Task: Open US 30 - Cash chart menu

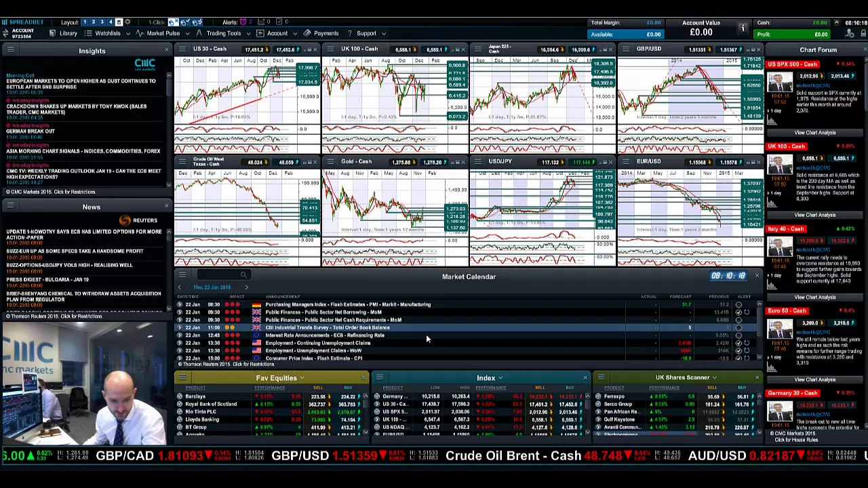Action: point(182,49)
